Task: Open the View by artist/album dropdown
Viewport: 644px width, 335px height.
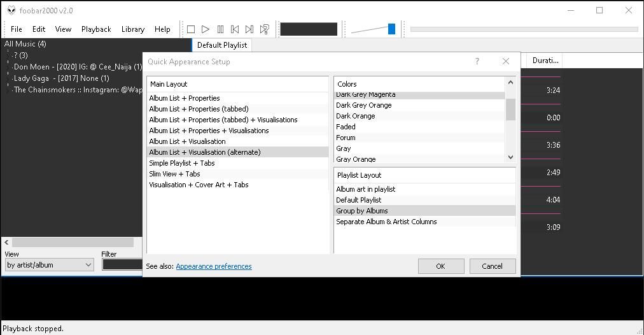Action: [50, 265]
